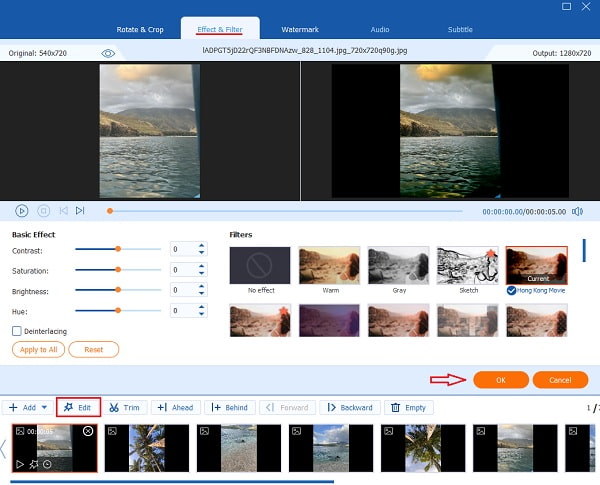Click the Behind insert button
The image size is (600, 485).
[x=230, y=407]
